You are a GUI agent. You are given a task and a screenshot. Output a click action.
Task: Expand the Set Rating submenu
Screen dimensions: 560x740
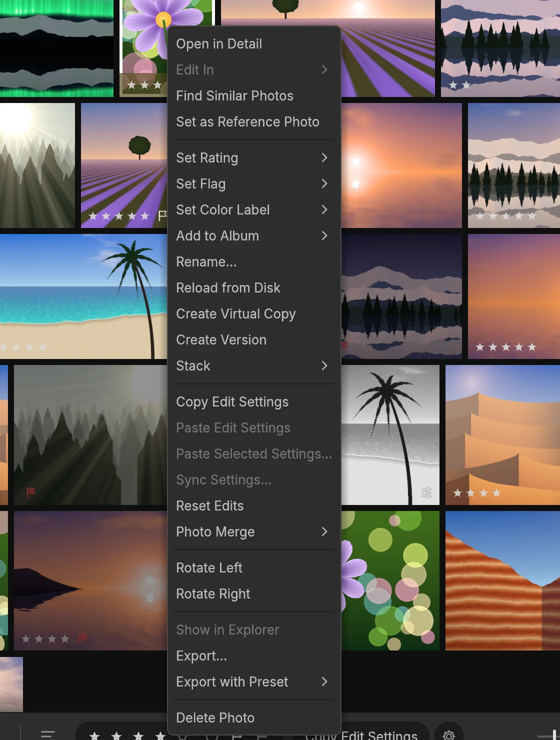[254, 158]
